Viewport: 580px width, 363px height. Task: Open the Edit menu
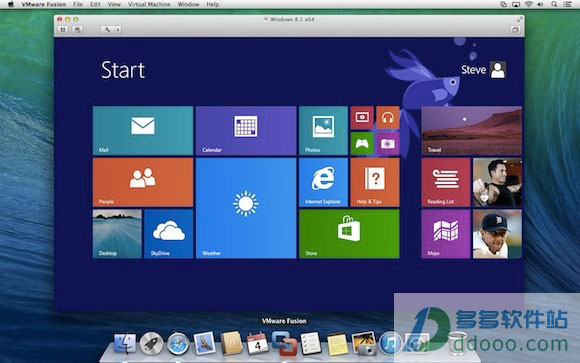95,4
